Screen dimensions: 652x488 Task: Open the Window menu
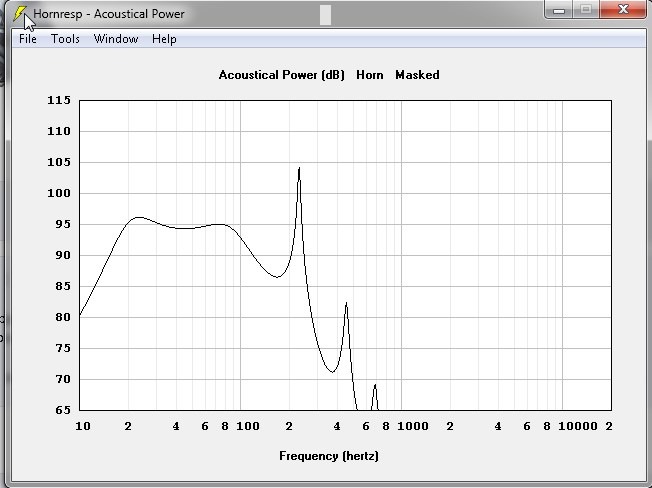point(116,39)
